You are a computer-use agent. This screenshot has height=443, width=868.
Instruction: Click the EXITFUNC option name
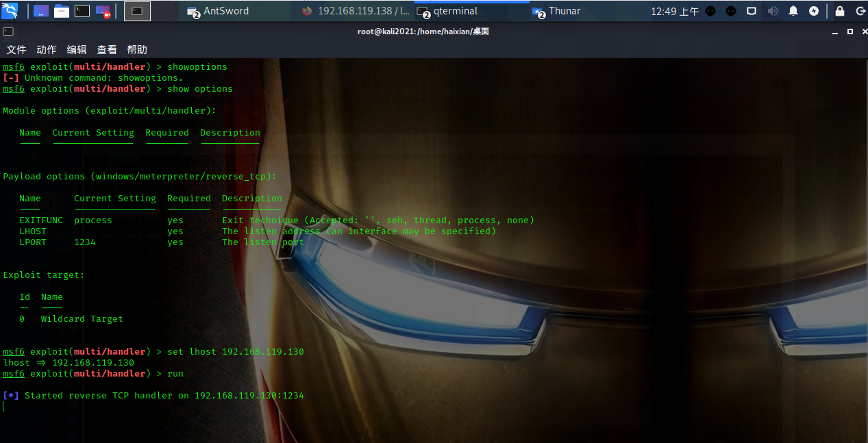coord(41,220)
